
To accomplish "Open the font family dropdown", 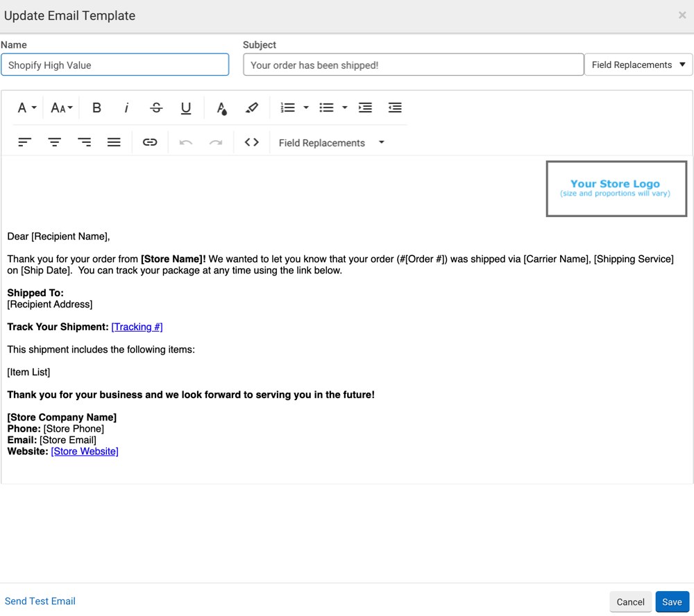I will [x=26, y=108].
